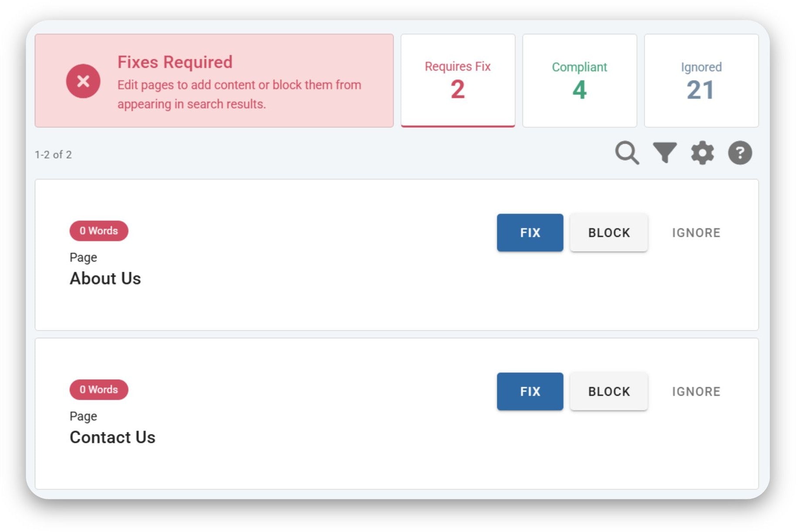The height and width of the screenshot is (532, 798).
Task: Ignore the About Us page
Action: 696,232
